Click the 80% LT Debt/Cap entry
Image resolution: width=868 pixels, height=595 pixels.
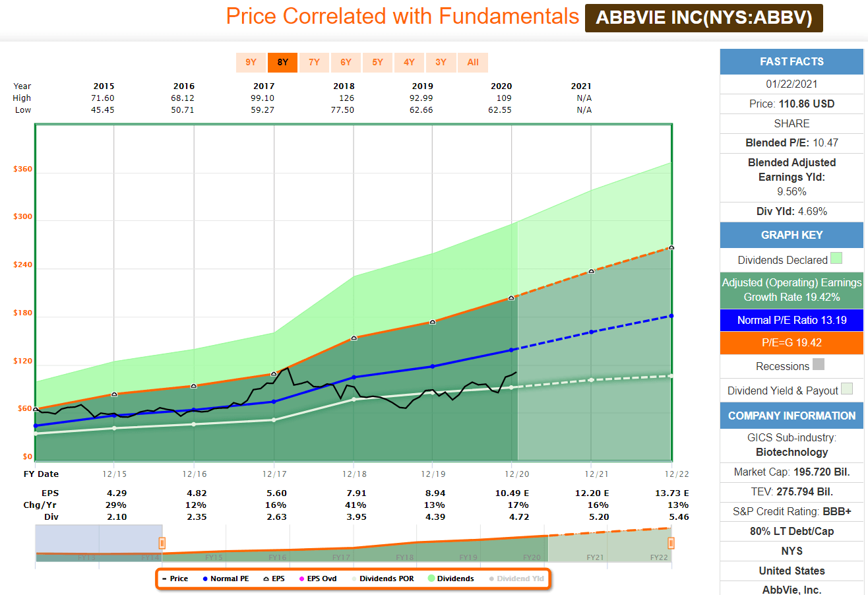pos(791,531)
